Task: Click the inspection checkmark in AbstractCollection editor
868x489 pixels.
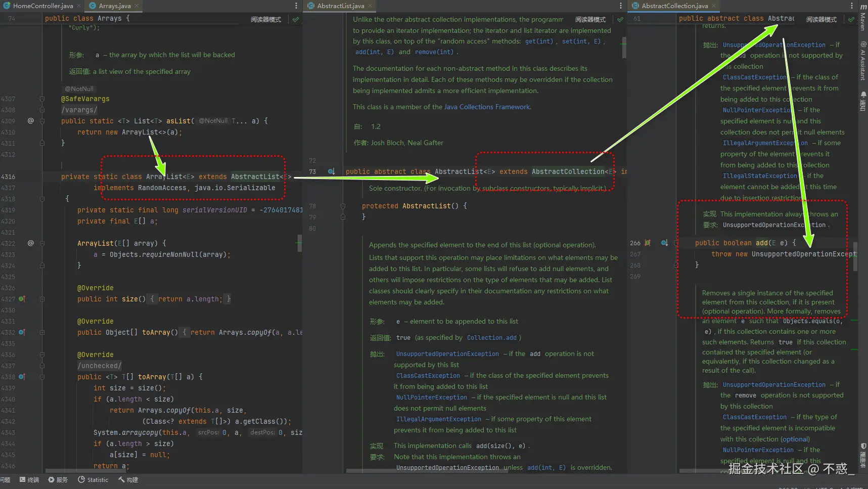Action: (x=851, y=19)
